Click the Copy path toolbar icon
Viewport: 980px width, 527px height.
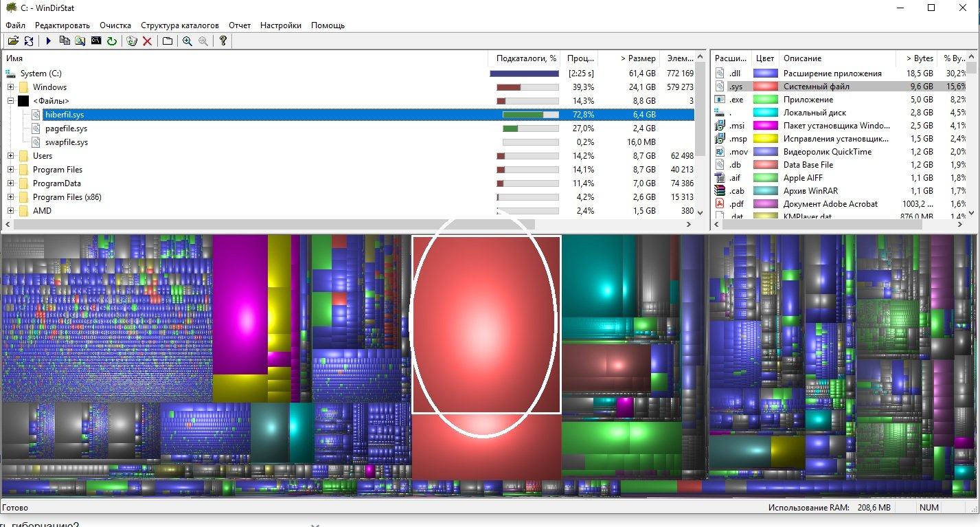(65, 41)
